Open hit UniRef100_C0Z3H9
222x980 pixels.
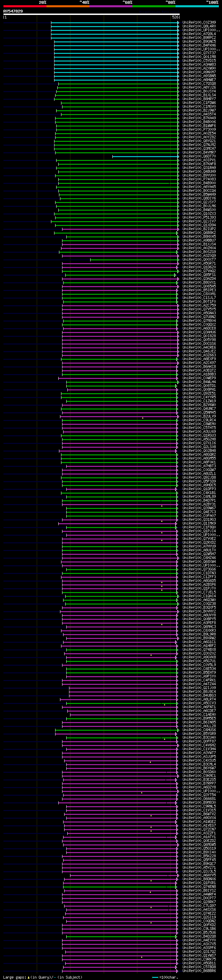coord(199,23)
